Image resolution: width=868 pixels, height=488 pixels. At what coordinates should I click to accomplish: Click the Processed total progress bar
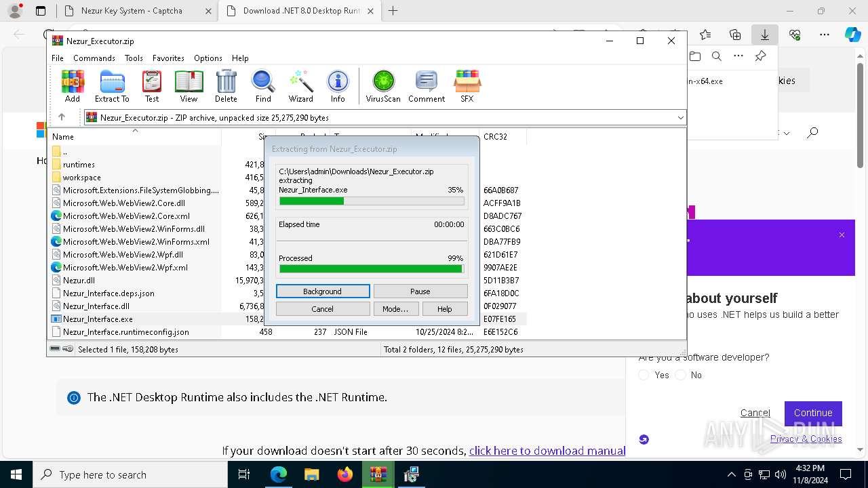[x=372, y=269]
